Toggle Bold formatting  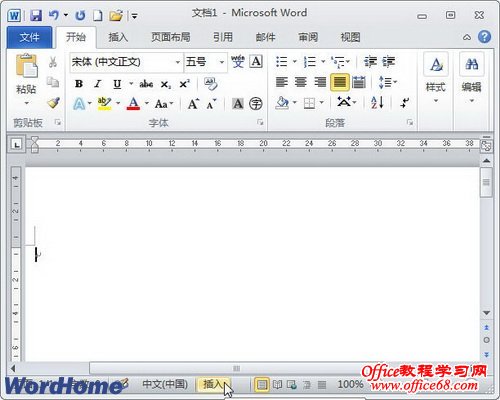point(79,84)
